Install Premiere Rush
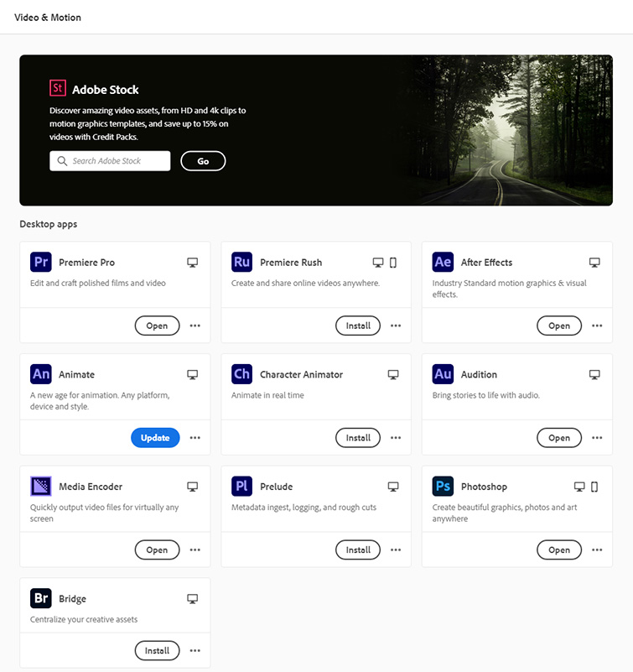The width and height of the screenshot is (633, 672). tap(358, 326)
